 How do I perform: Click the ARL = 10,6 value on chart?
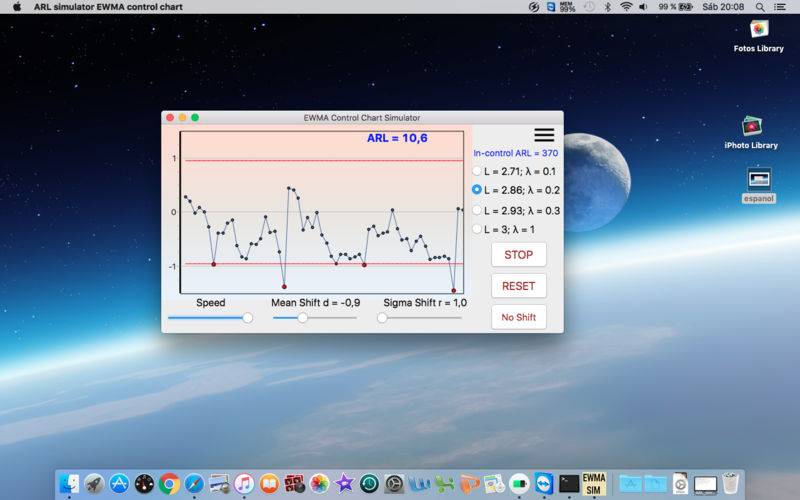(397, 138)
